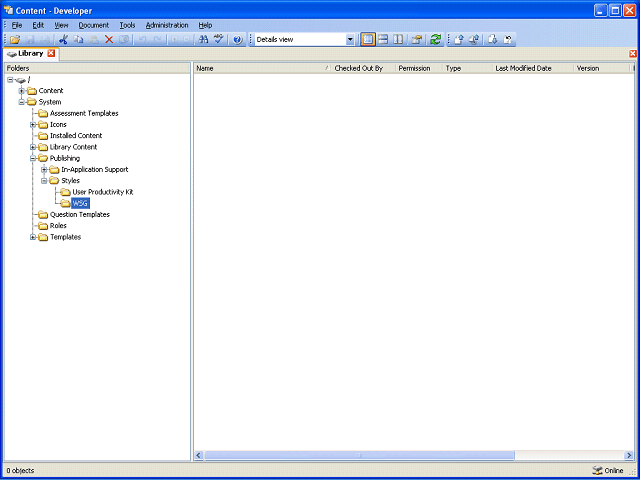The image size is (640, 480).
Task: Run the ABC spell check icon
Action: 220,40
